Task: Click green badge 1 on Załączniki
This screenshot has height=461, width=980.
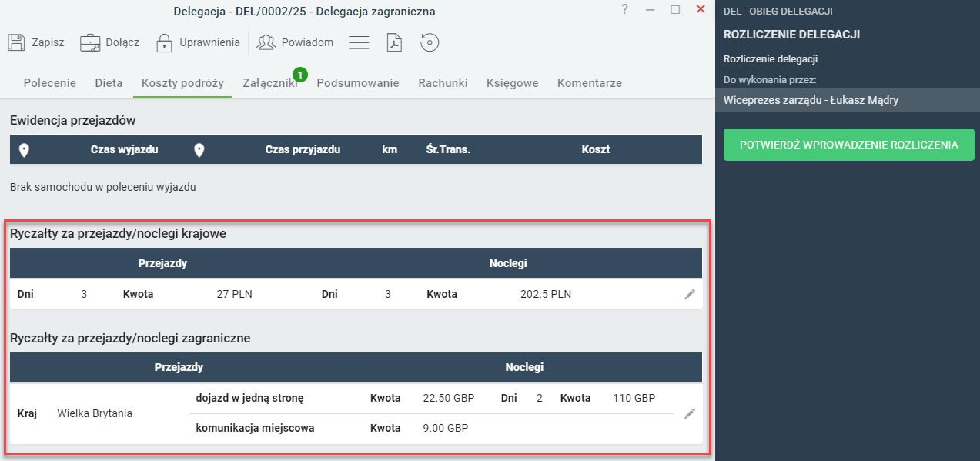Action: (x=300, y=75)
